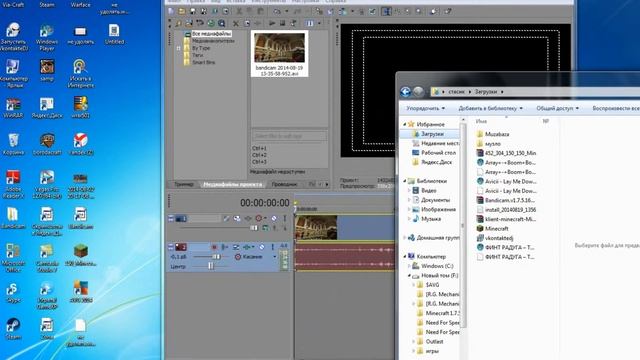Select Steam icon at bottom of desktop
This screenshot has width=640, height=360.
point(13,329)
